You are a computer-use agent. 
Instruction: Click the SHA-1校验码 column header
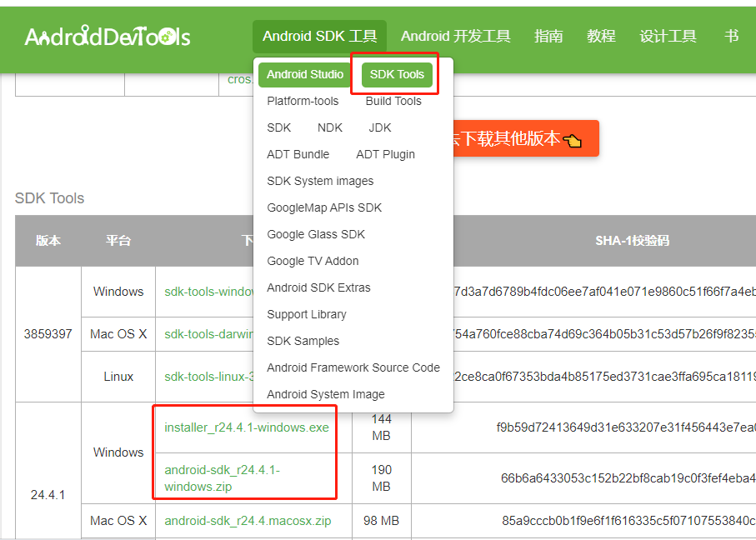click(632, 241)
